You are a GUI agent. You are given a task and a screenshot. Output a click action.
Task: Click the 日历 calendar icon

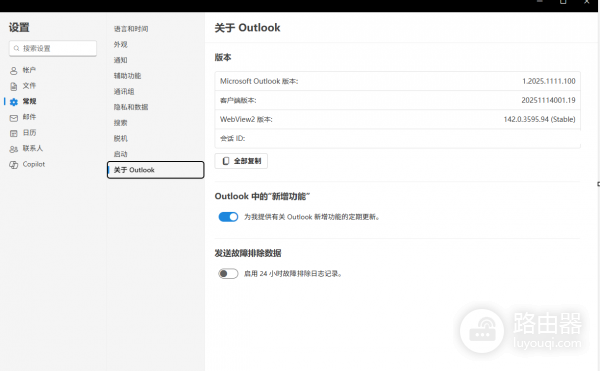click(x=14, y=133)
